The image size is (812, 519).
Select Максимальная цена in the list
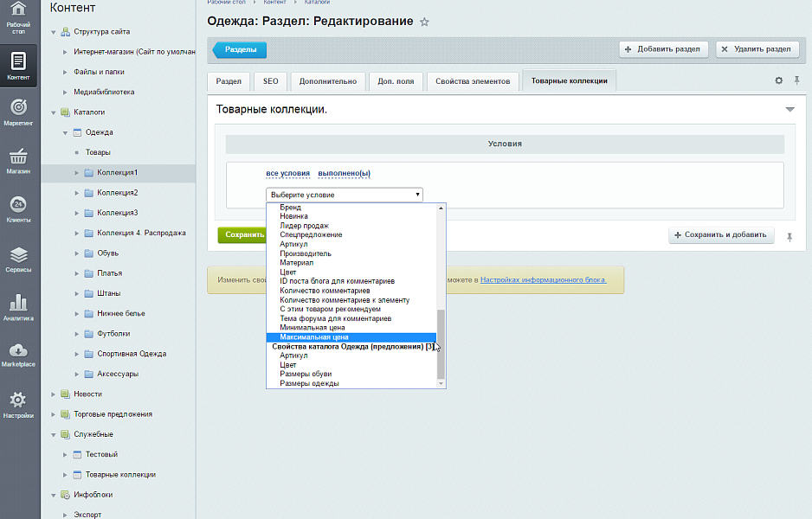(313, 337)
